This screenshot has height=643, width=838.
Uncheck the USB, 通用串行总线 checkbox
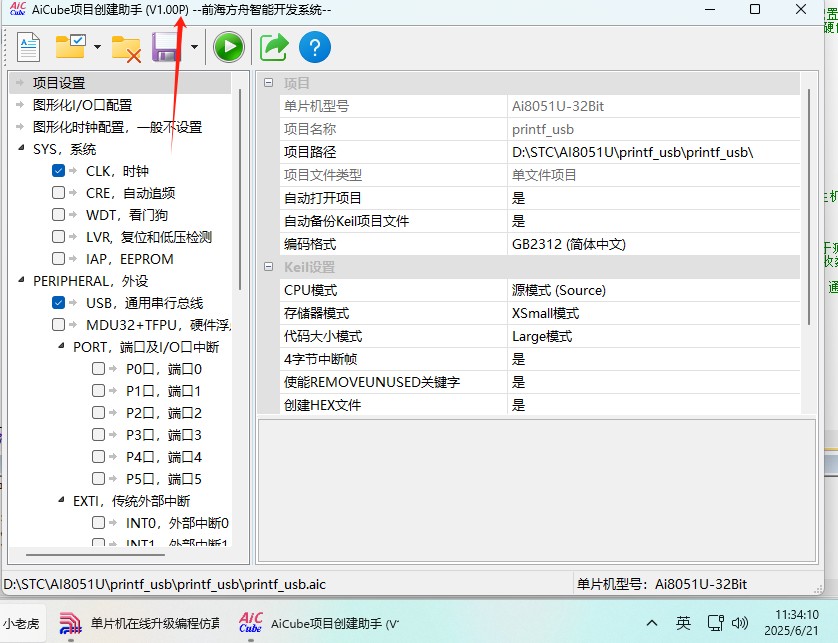point(58,303)
